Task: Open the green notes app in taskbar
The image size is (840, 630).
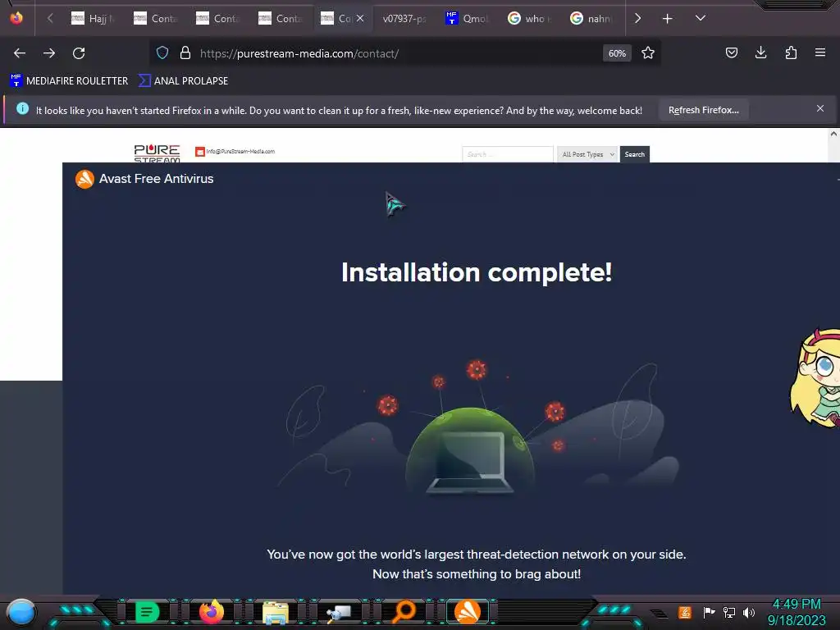Action: tap(148, 612)
